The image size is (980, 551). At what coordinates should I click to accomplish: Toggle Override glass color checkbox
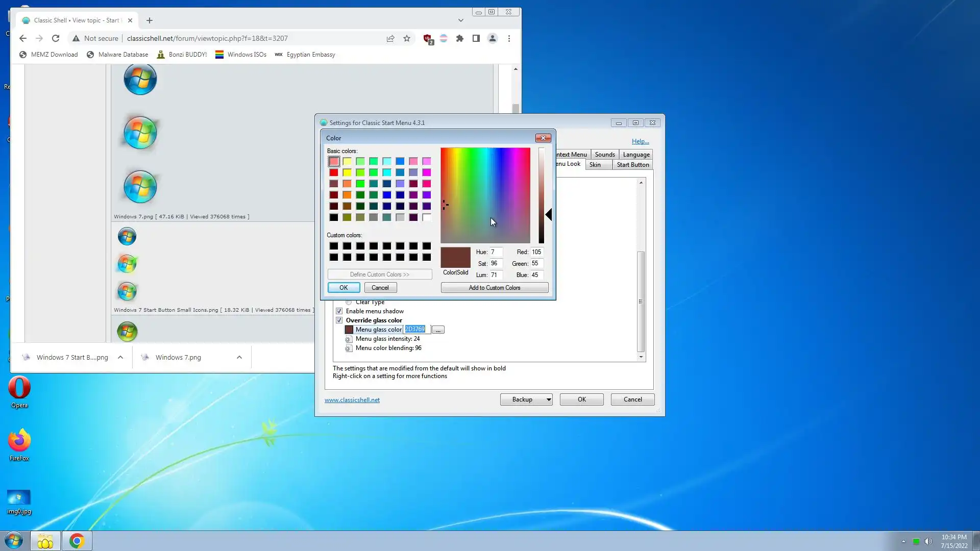coord(339,320)
